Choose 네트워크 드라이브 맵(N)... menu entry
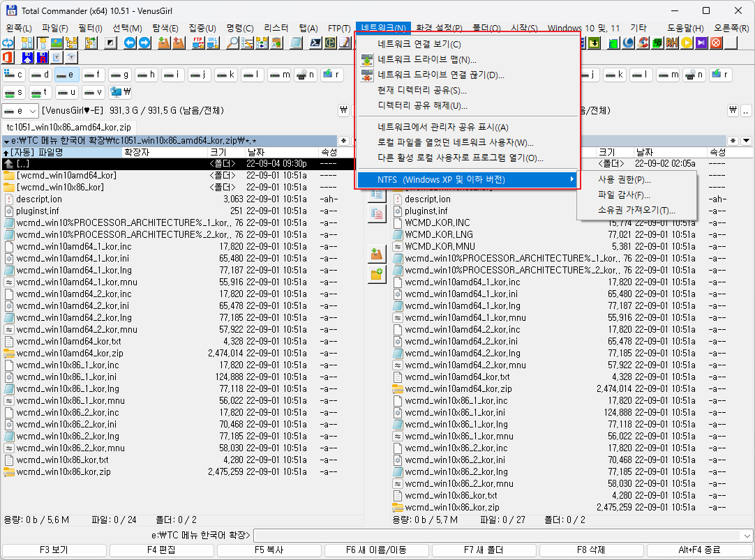Screen dimensions: 755x560 [x=467, y=60]
